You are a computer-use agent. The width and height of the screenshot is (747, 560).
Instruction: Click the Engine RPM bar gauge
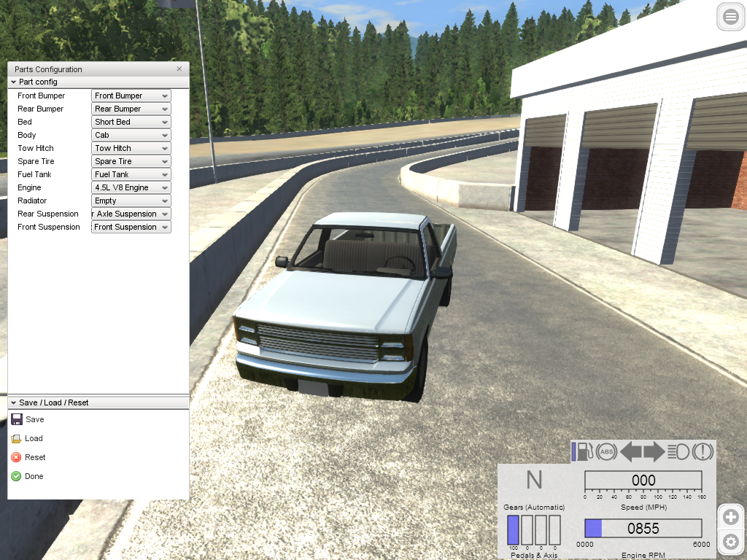(x=643, y=529)
